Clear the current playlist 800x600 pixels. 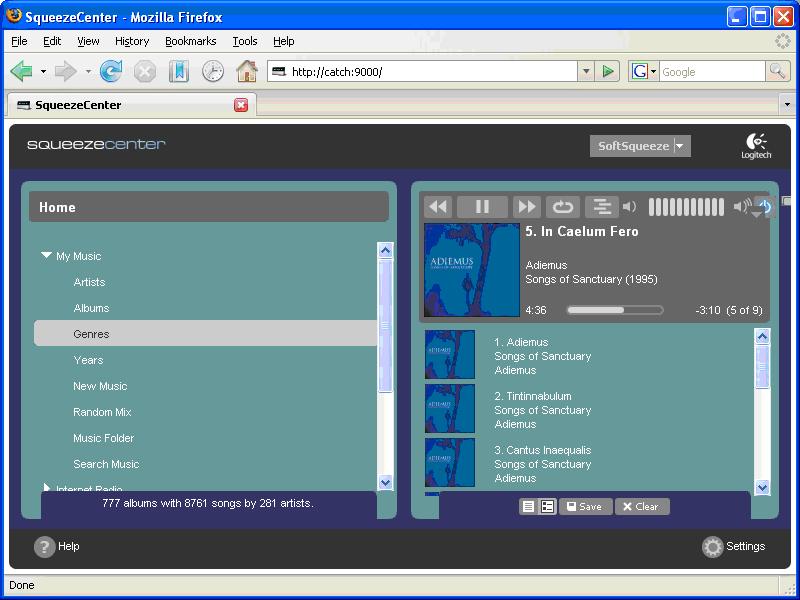(x=641, y=507)
